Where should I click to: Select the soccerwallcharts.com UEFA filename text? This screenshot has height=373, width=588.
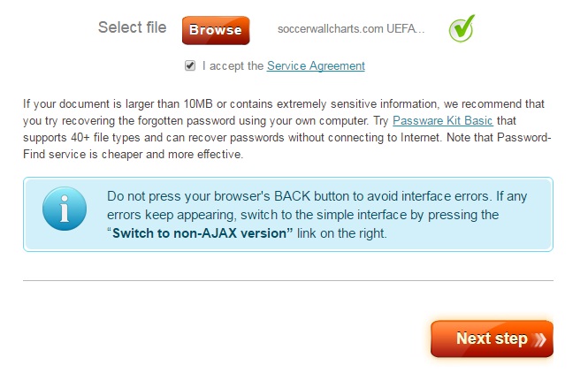pyautogui.click(x=351, y=29)
